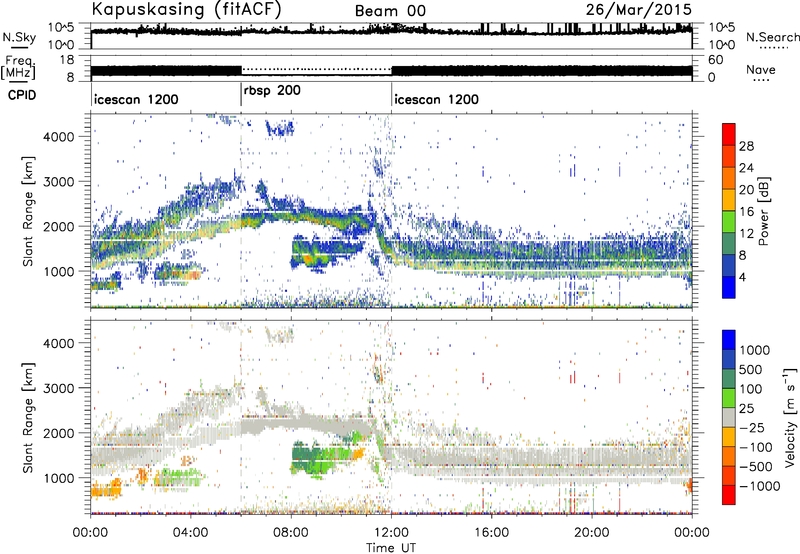Click the 'icescan 1200' label starting at 12:00
Image resolution: width=800 pixels, height=554 pixels.
point(437,99)
